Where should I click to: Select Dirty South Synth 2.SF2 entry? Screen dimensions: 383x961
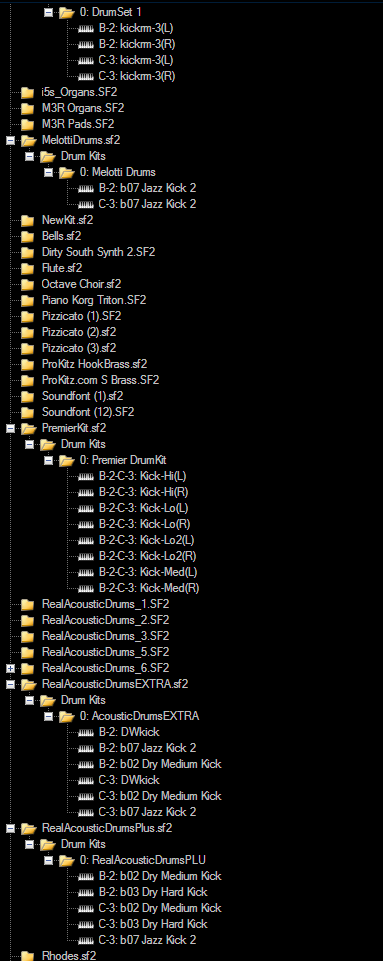(98, 252)
